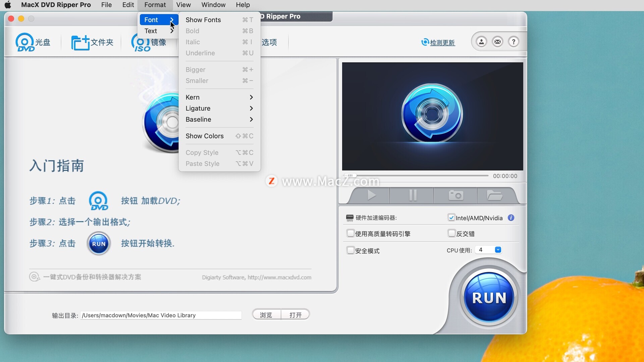Open the 选项 options toolbar button
The height and width of the screenshot is (362, 644).
click(269, 42)
